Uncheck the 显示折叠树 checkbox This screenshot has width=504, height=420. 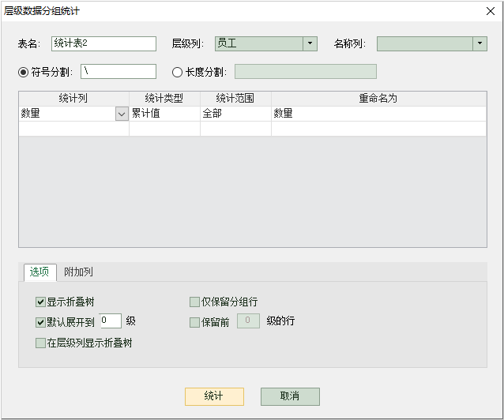tap(40, 302)
